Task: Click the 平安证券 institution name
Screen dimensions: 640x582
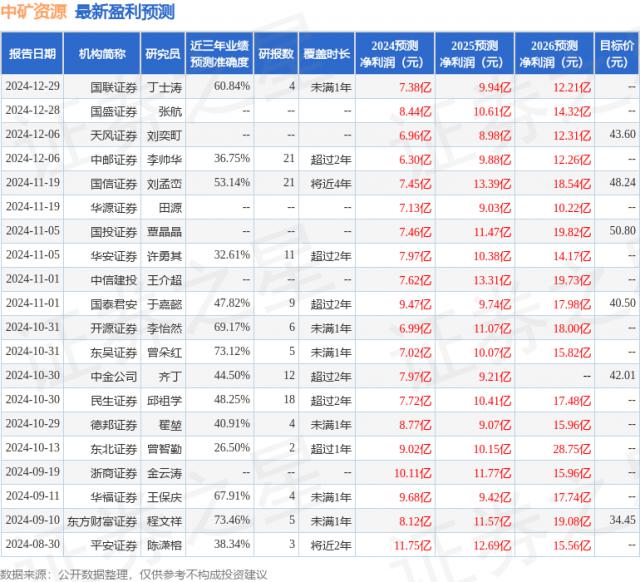Action: (x=110, y=544)
